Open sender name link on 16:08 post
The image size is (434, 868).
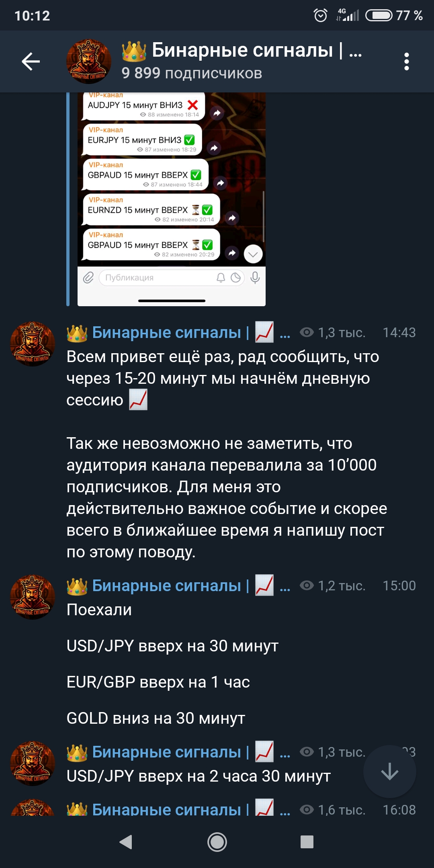pos(178,809)
